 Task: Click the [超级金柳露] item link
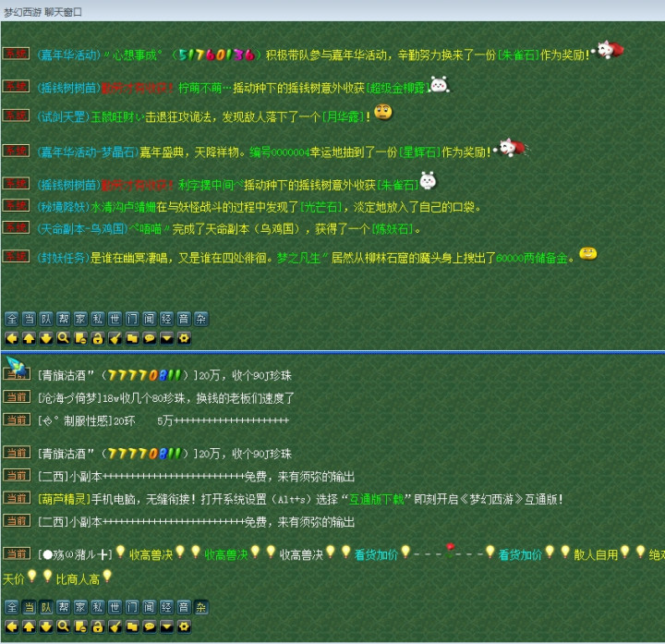coord(397,88)
